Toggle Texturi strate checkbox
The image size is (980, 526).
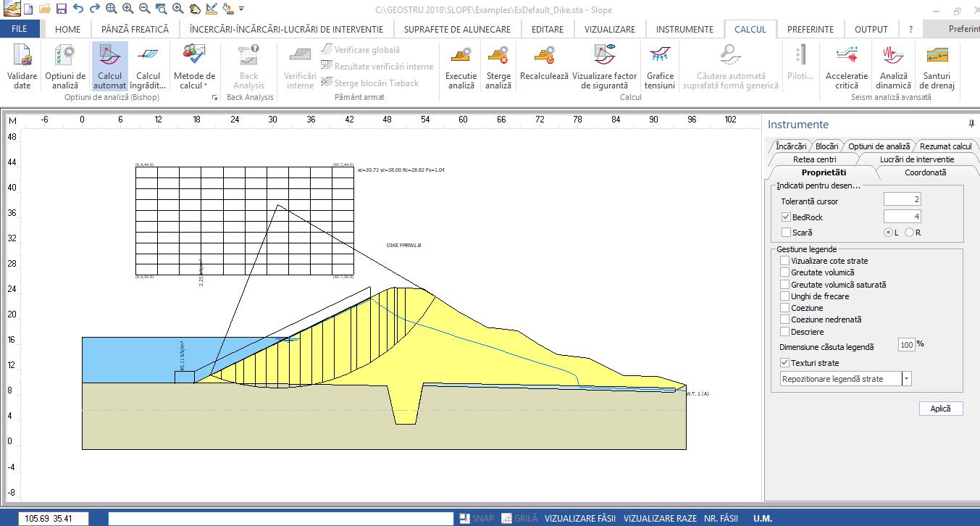tap(784, 363)
